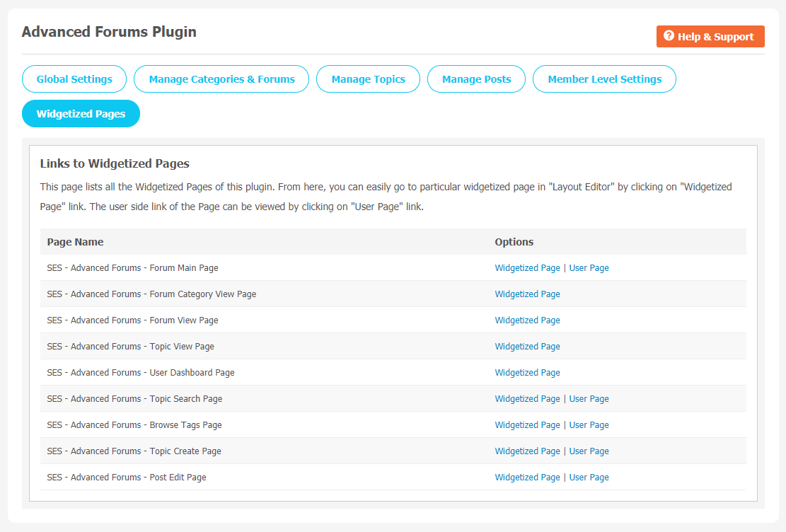The image size is (786, 532).
Task: Switch to Global Settings tab
Action: [x=74, y=79]
